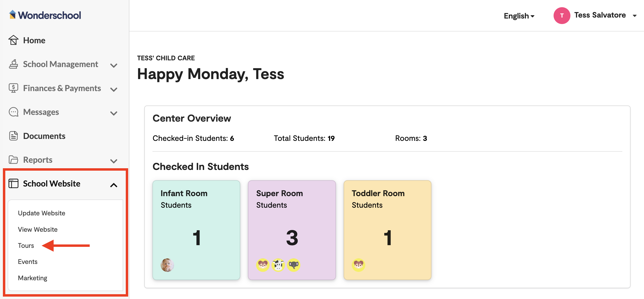This screenshot has width=644, height=299.
Task: Select Tours in School Website submenu
Action: (26, 246)
